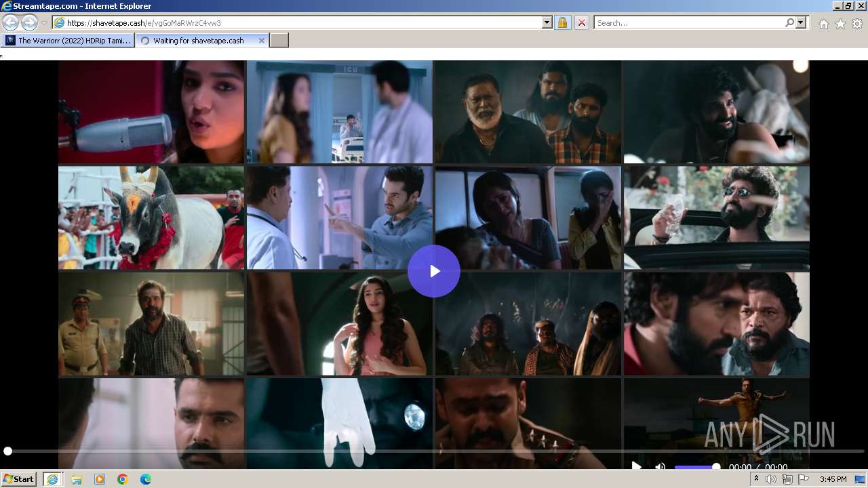Image resolution: width=868 pixels, height=488 pixels.
Task: Open Action Center flag icon
Action: (803, 479)
